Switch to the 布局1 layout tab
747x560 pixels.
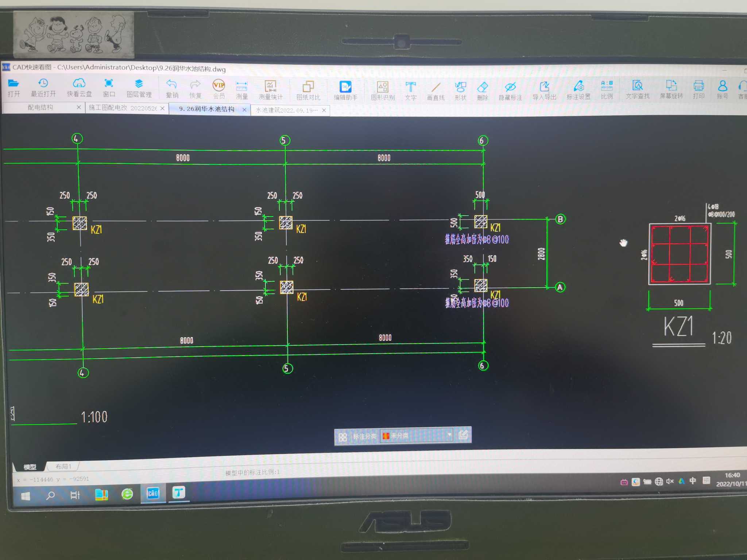pos(63,467)
